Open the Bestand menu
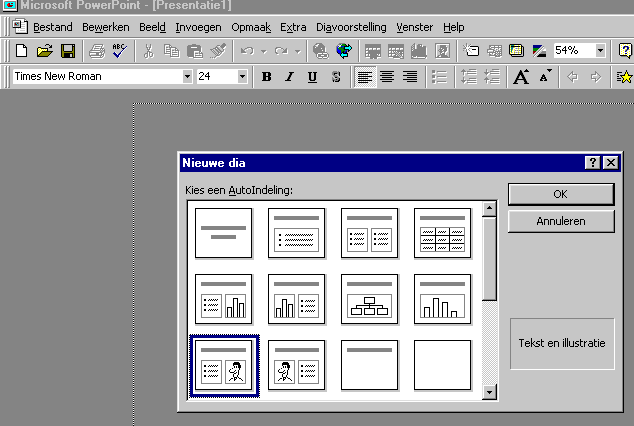Screen dimensions: 634x426 pos(53,27)
